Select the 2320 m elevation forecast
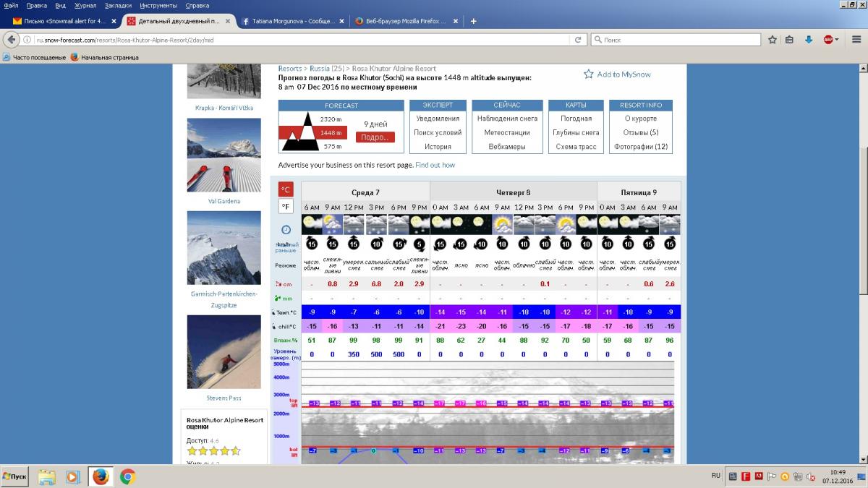868x488 pixels. [331, 119]
